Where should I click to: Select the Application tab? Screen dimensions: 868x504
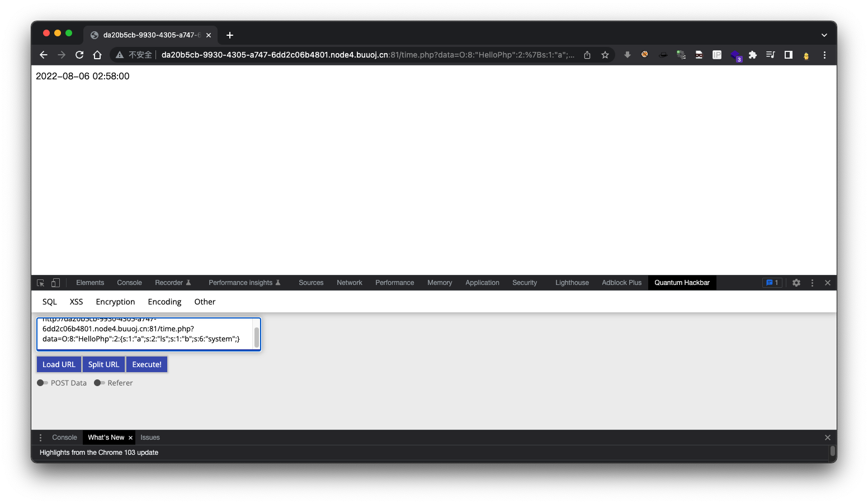pos(482,283)
